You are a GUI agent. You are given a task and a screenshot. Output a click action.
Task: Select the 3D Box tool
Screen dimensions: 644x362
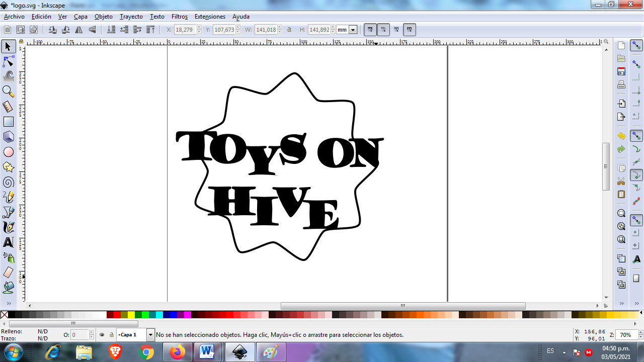8,137
